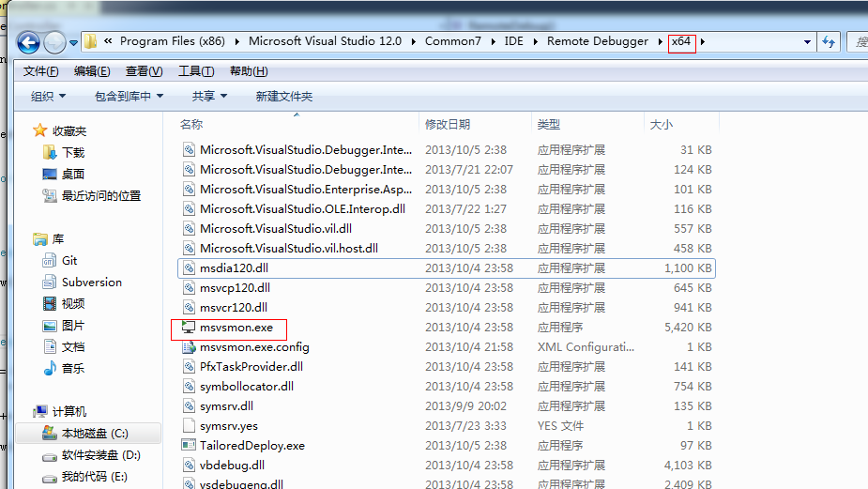Expand breadcrumb arrow after Common7
This screenshot has height=489, width=868.
tap(493, 41)
